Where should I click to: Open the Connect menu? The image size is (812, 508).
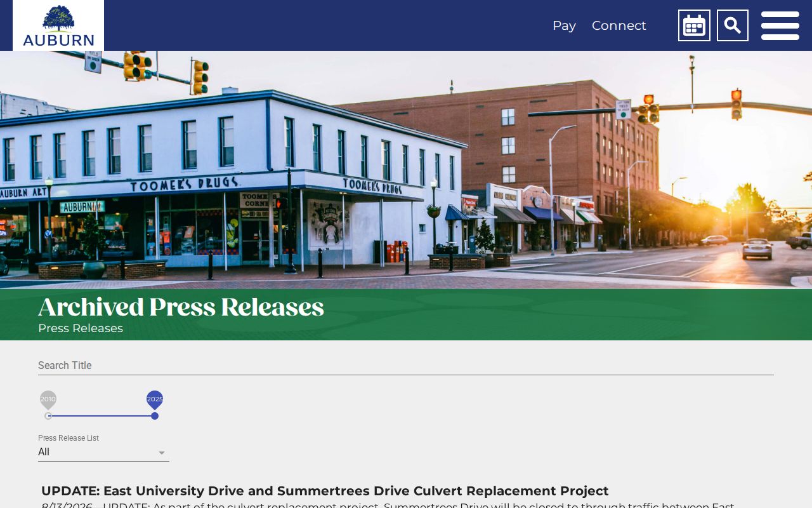(x=619, y=25)
